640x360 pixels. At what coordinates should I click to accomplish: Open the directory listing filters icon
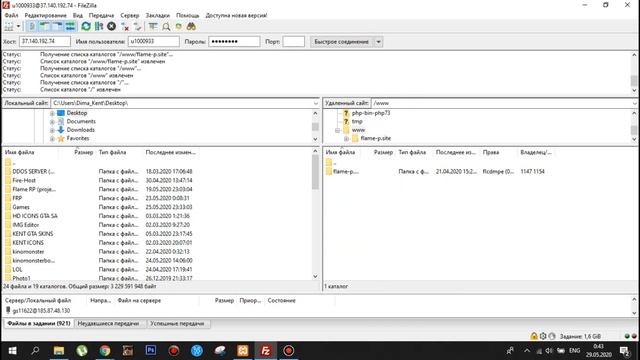153,27
